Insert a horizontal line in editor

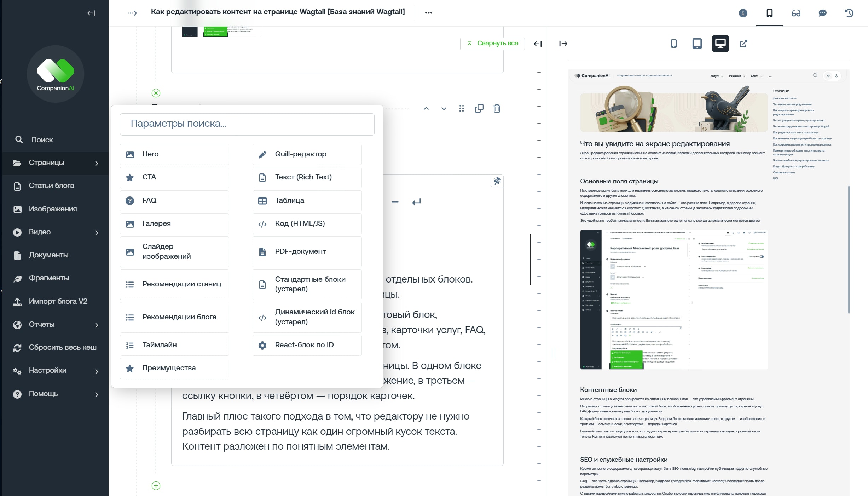pyautogui.click(x=395, y=202)
